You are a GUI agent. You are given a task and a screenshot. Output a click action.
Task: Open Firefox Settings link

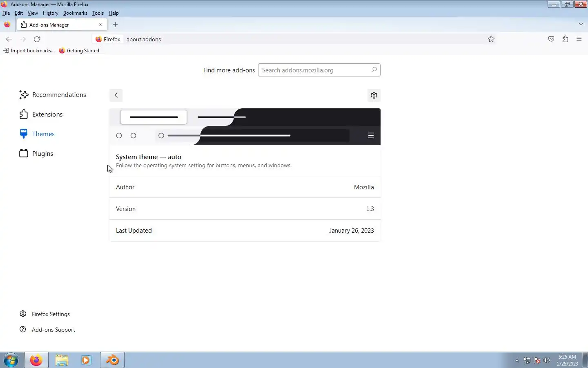point(45,314)
